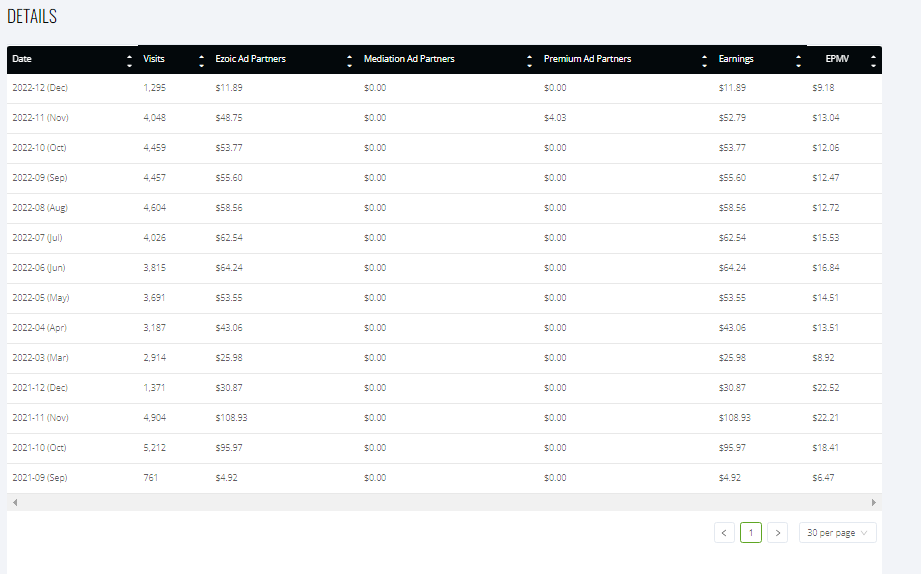Open the 30 per page dropdown

[x=838, y=533]
